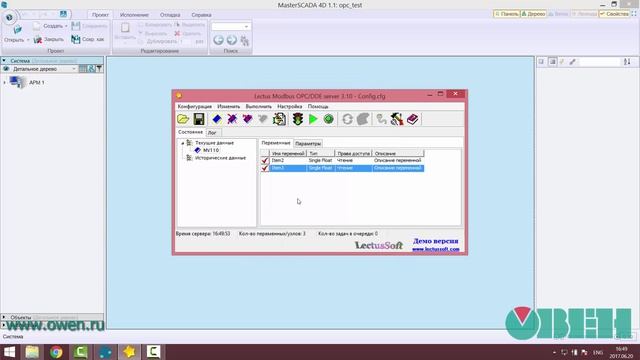Image resolution: width=640 pixels, height=360 pixels.
Task: Open Chrome from the taskbar
Action: tap(56, 352)
